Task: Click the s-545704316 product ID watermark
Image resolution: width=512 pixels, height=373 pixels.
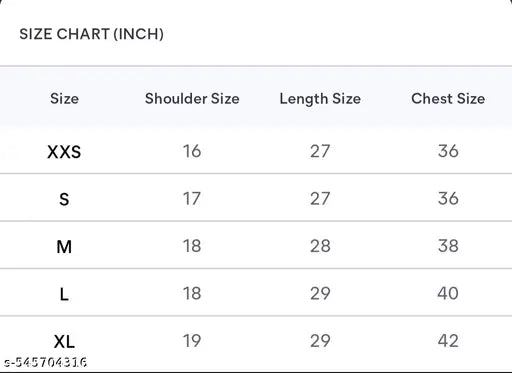Action: pyautogui.click(x=46, y=362)
